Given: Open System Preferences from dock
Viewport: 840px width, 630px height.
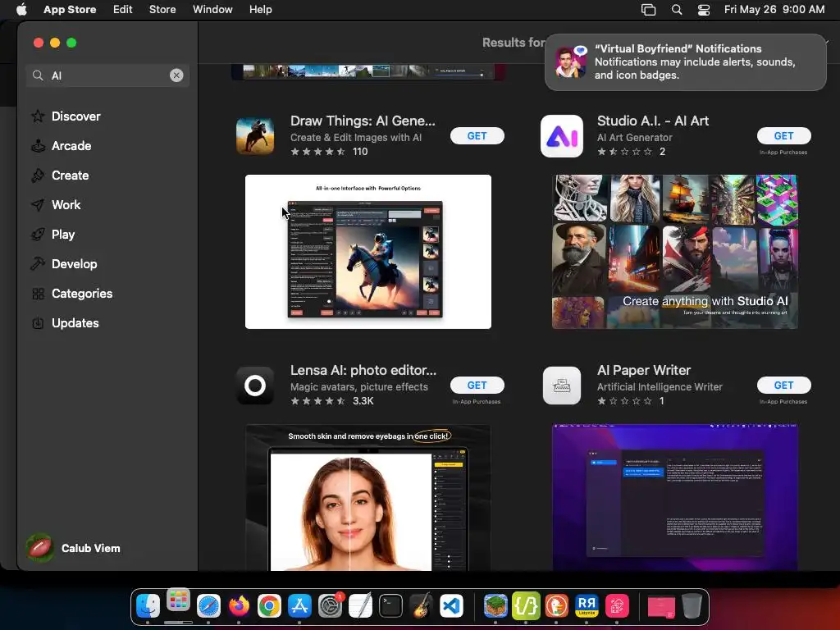Looking at the screenshot, I should coord(330,606).
